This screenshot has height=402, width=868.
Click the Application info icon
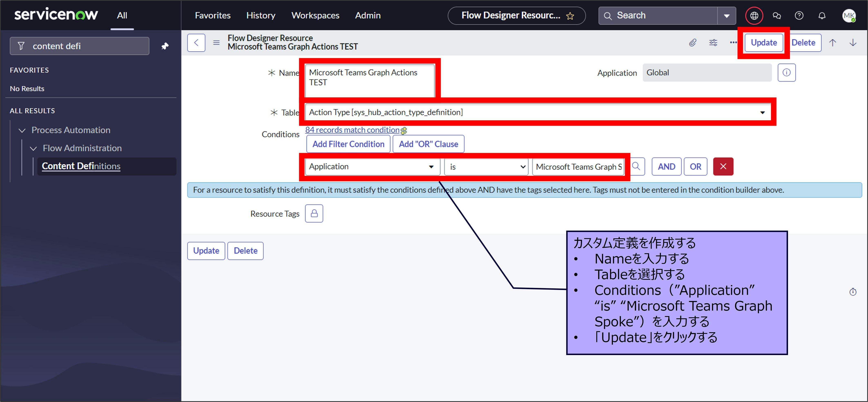click(x=786, y=72)
